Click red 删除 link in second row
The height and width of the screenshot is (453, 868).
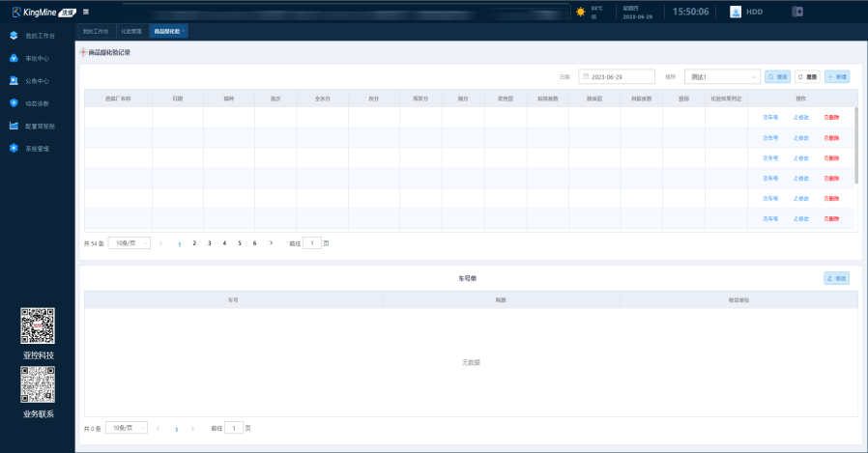[831, 138]
